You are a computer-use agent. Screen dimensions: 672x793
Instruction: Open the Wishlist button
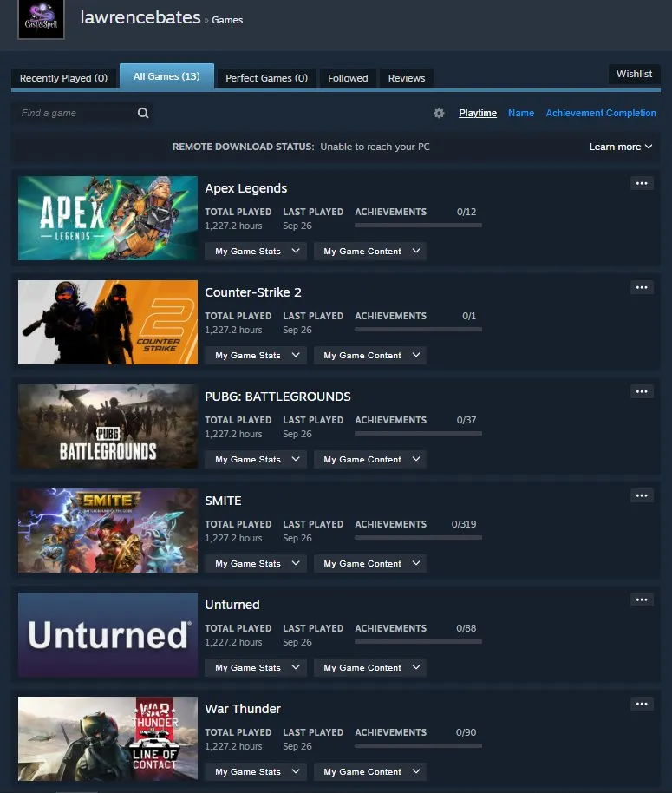pyautogui.click(x=634, y=74)
